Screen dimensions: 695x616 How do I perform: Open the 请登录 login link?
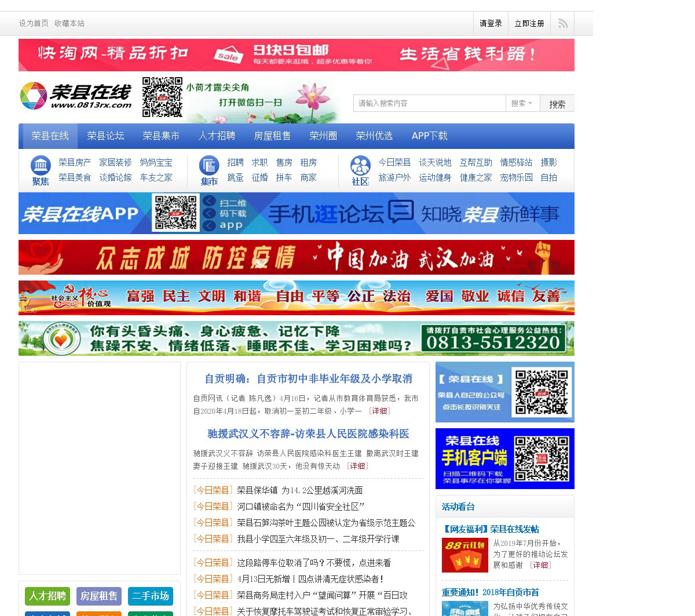491,23
